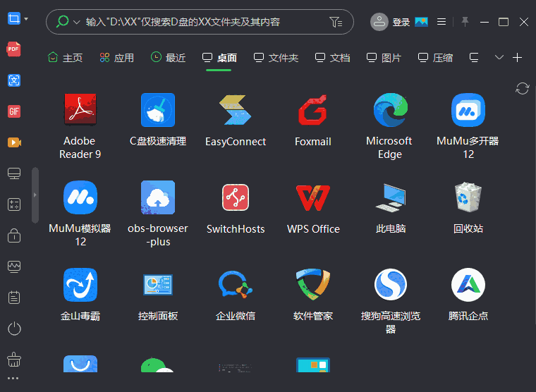Switch to the 文件夹 tab
536x392 pixels.
(276, 58)
